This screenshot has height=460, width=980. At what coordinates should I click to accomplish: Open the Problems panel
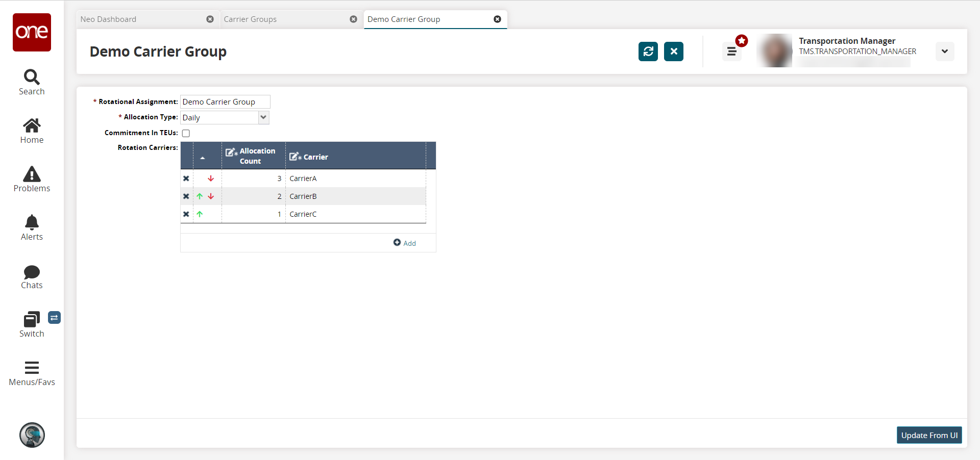(x=32, y=179)
